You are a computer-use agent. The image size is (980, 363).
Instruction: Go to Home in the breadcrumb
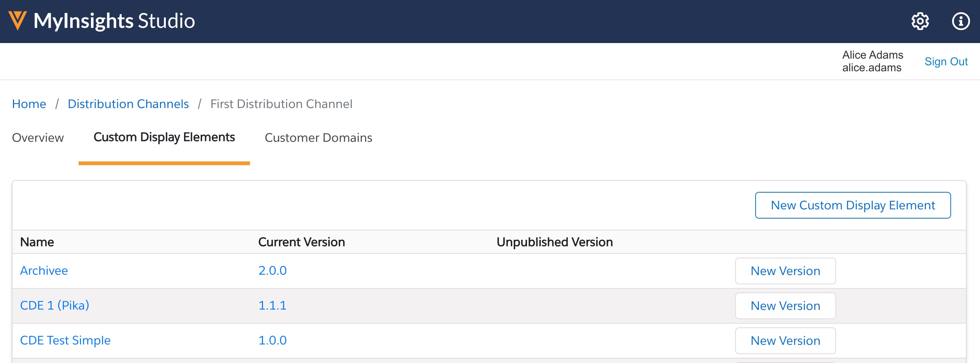pyautogui.click(x=29, y=104)
